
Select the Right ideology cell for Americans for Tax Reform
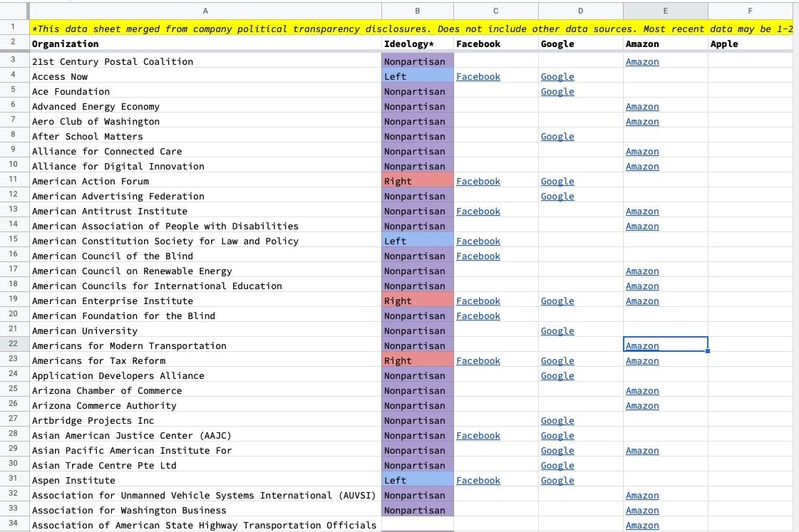point(417,360)
